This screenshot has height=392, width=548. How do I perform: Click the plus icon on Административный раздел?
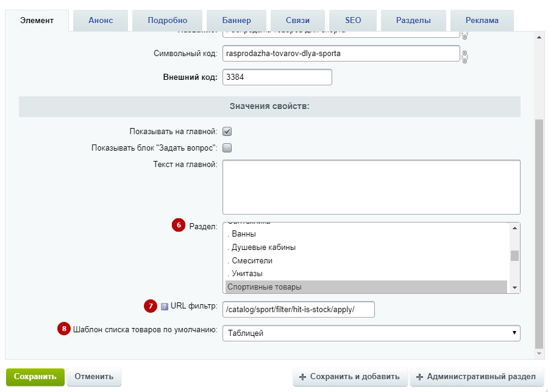(x=419, y=377)
